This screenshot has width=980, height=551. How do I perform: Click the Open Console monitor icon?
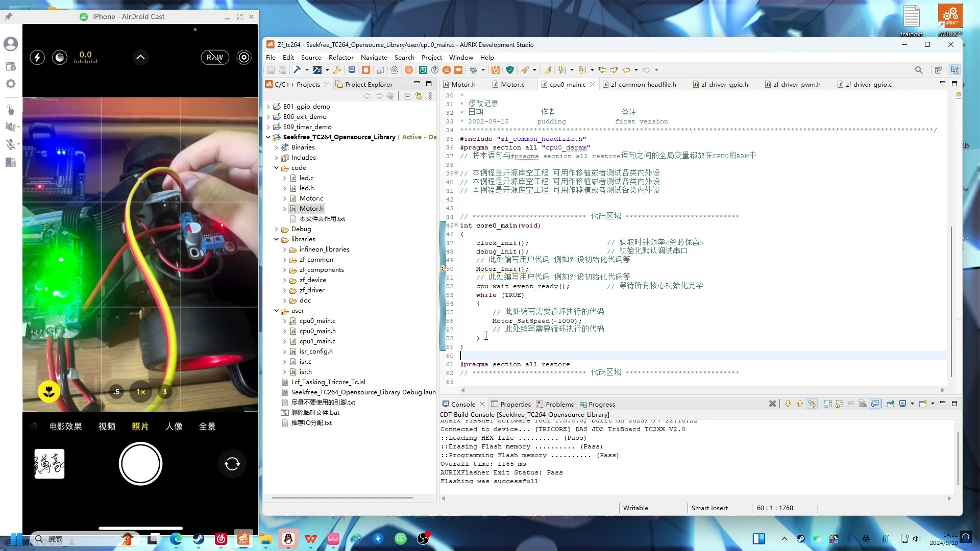[x=902, y=404]
